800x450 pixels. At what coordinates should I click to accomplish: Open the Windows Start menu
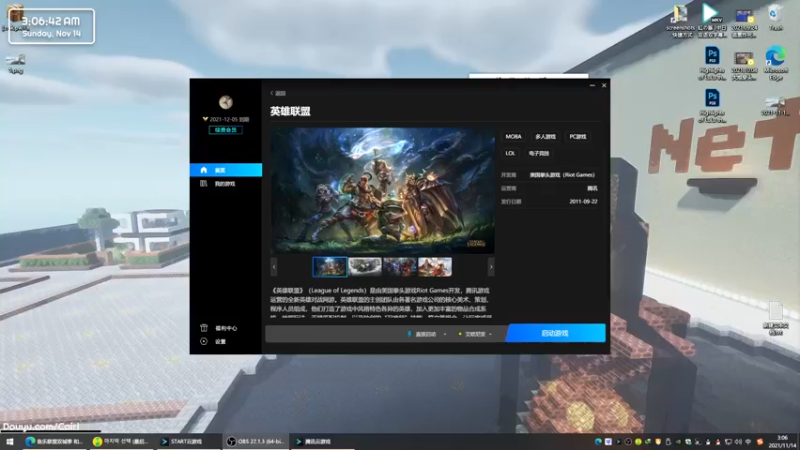coord(9,442)
